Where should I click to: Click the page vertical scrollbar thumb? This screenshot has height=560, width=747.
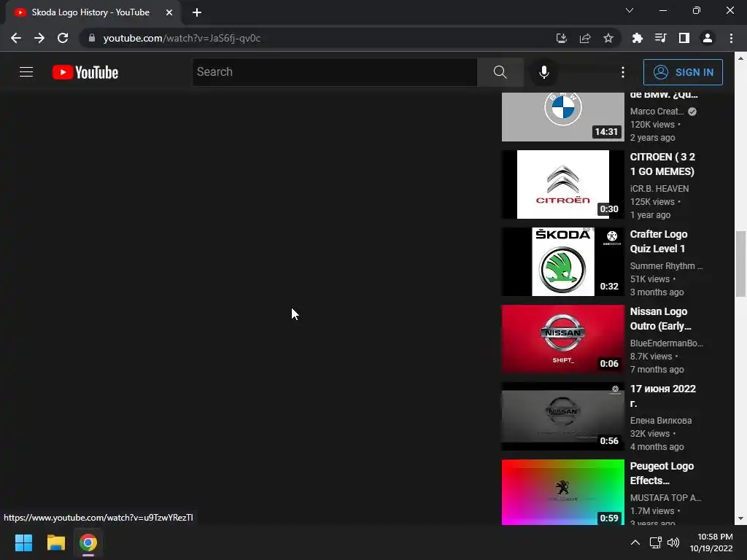(741, 264)
